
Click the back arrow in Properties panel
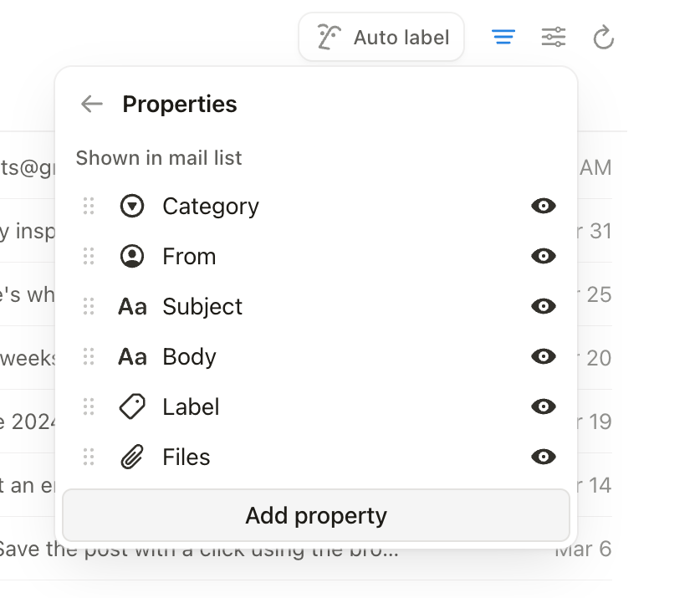92,104
